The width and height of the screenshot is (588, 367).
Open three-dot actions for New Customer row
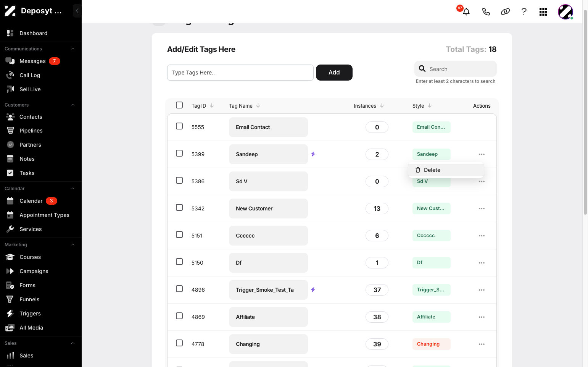[x=482, y=209]
